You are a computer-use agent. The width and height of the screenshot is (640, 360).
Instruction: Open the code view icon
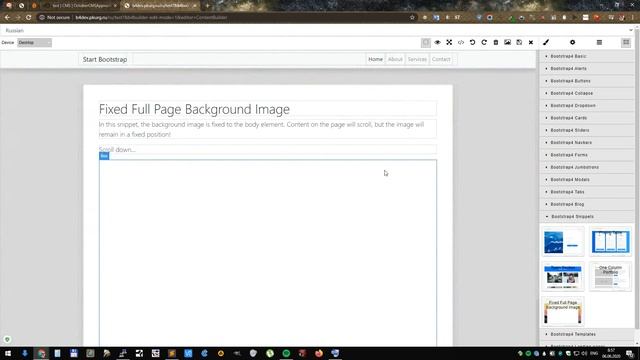click(461, 42)
